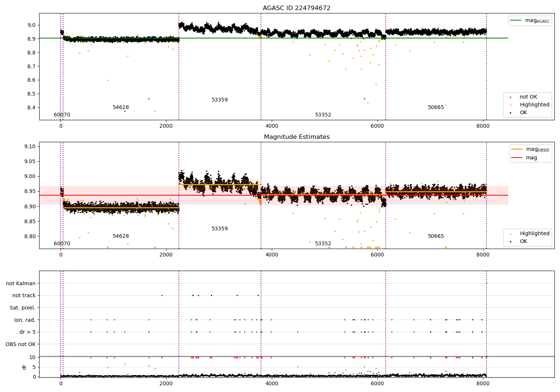The width and height of the screenshot is (560, 392).
Task: Click the 5 tick on dr axis
Action: click(34, 367)
